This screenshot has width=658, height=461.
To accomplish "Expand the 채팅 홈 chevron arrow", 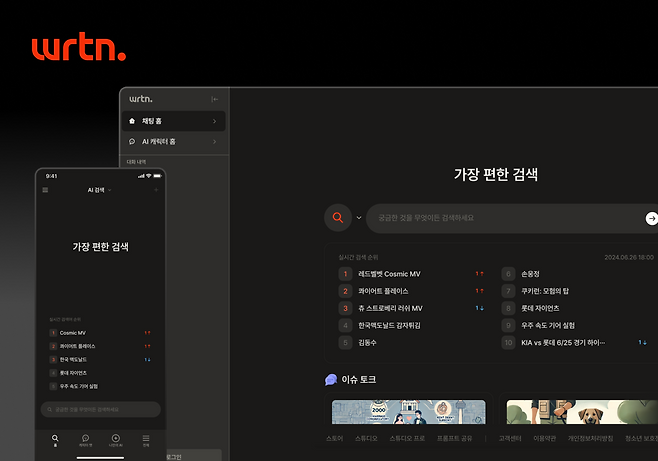I will (214, 121).
